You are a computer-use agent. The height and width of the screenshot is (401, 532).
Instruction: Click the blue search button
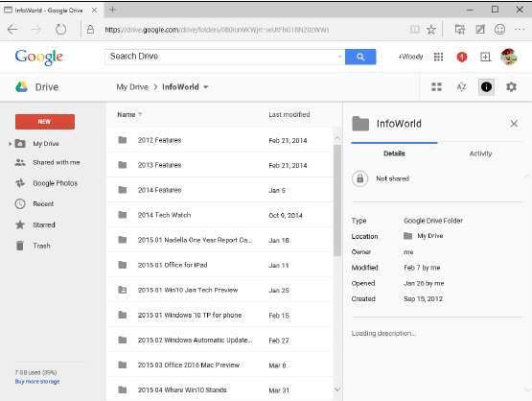pyautogui.click(x=360, y=57)
